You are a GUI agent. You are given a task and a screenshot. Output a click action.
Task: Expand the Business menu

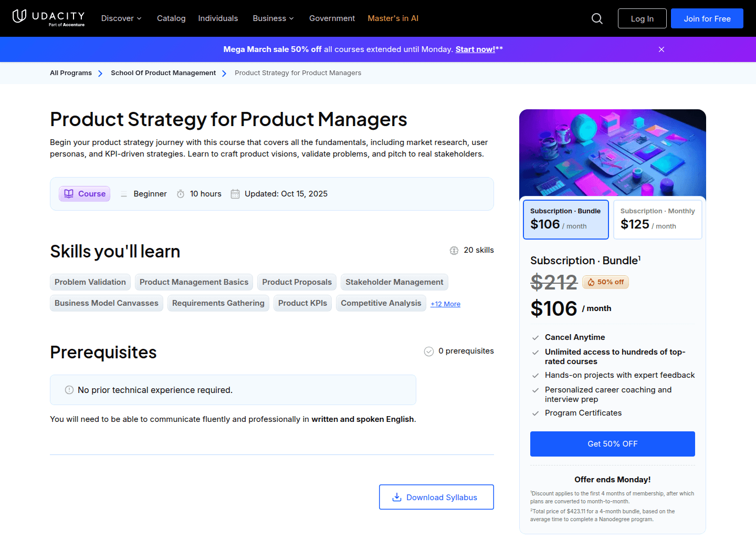[273, 18]
